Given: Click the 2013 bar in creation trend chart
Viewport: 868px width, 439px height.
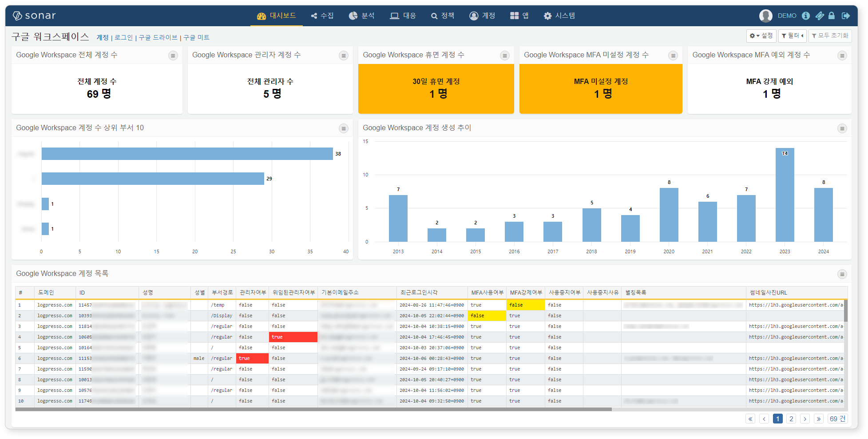Looking at the screenshot, I should [398, 218].
